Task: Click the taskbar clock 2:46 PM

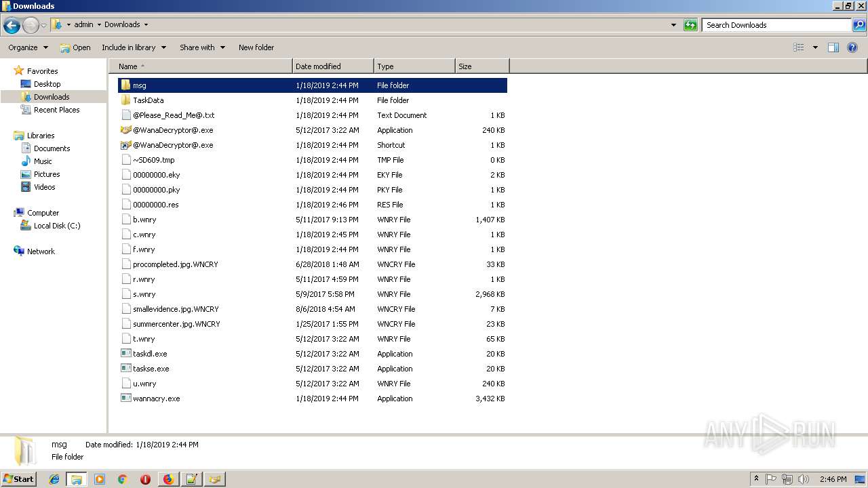Action: [833, 479]
